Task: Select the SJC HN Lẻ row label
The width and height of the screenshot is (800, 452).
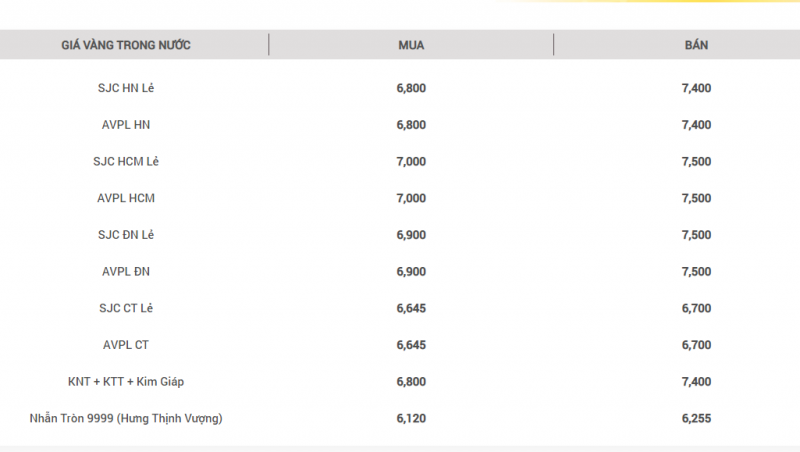Action: (x=126, y=88)
